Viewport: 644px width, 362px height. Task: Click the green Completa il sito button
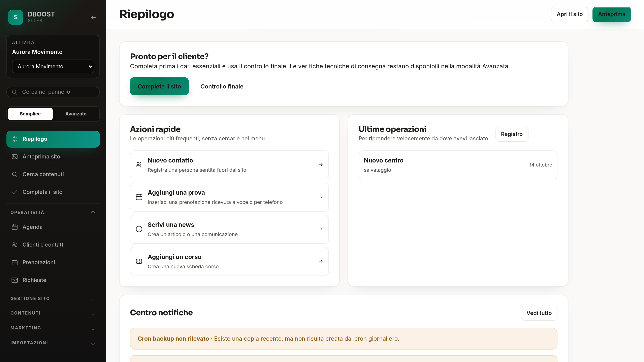159,86
